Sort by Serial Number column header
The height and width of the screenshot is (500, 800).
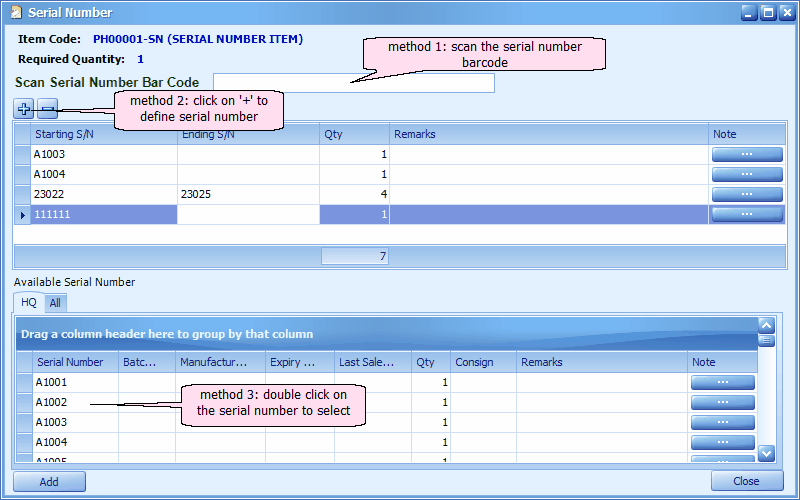click(75, 362)
